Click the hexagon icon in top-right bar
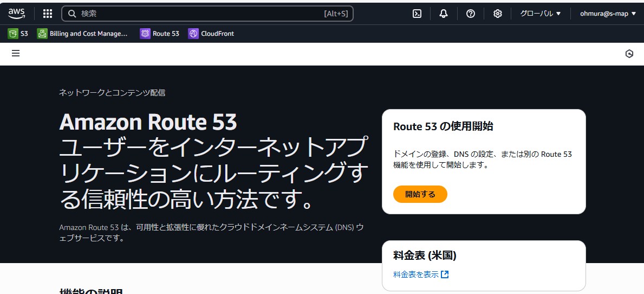The image size is (644, 294). coord(629,54)
